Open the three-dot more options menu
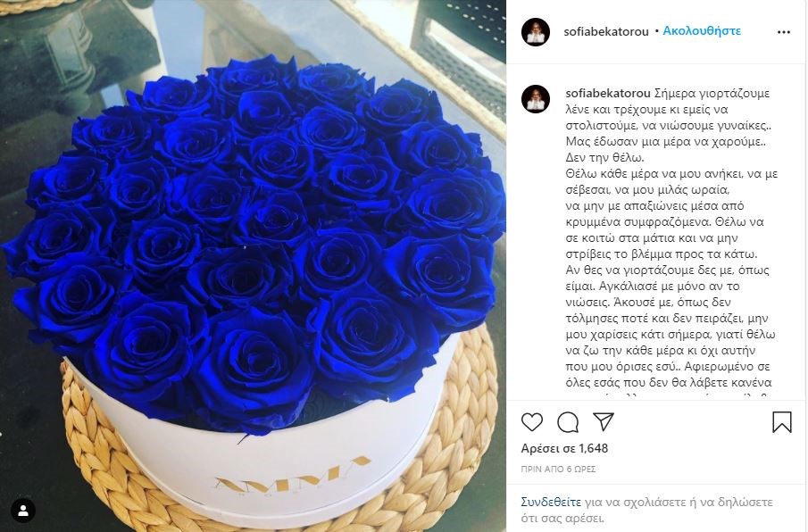Viewport: 808px width, 532px height. point(784,32)
